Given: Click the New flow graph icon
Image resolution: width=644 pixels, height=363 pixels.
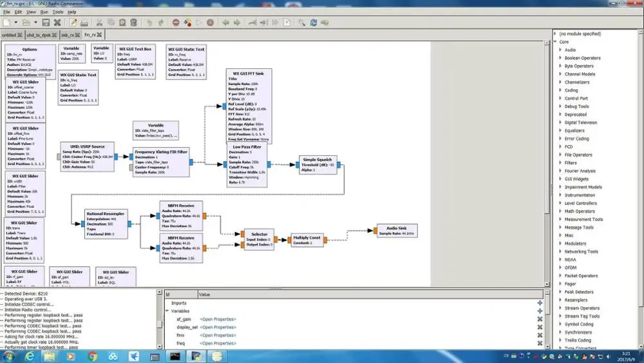Looking at the screenshot, I should [7, 23].
